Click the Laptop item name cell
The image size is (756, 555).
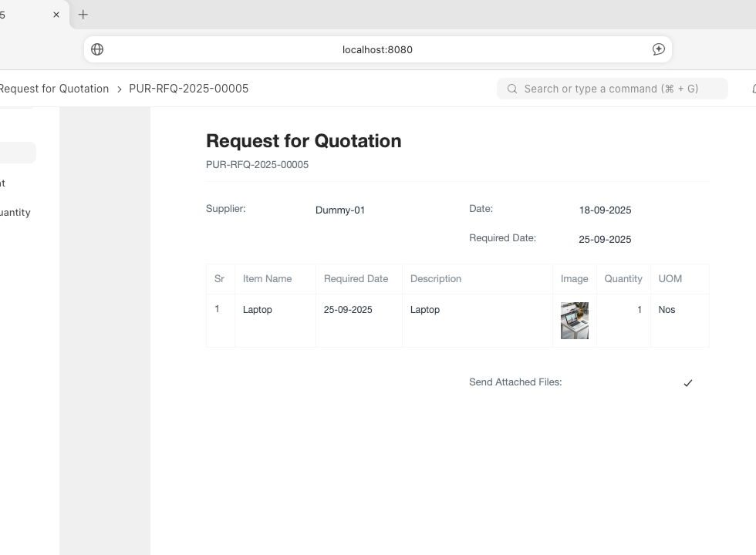click(x=258, y=310)
